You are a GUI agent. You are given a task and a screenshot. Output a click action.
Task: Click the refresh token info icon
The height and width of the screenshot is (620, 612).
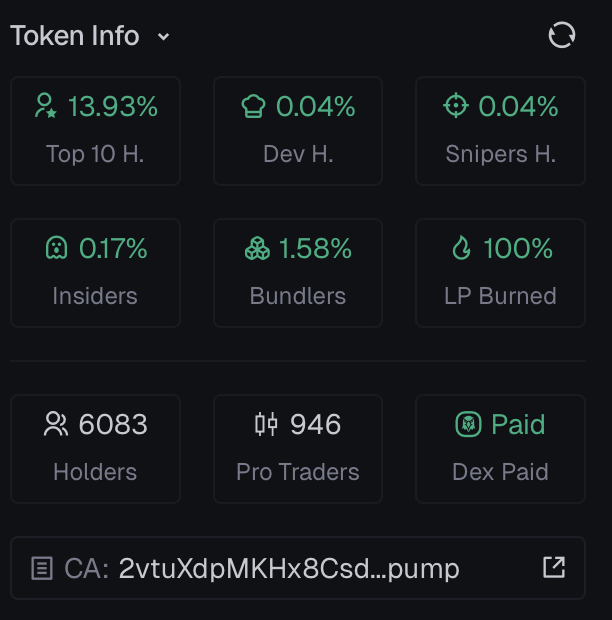click(562, 36)
